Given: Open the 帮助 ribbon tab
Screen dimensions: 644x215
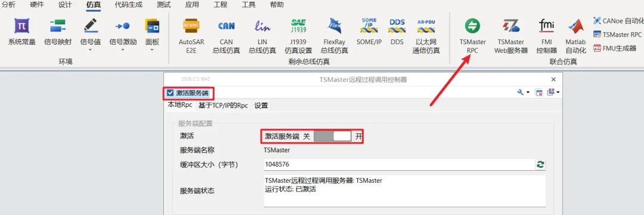Looking at the screenshot, I should coord(277,5).
